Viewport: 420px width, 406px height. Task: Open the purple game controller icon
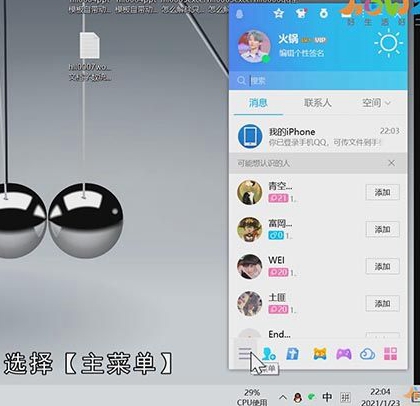pos(344,354)
